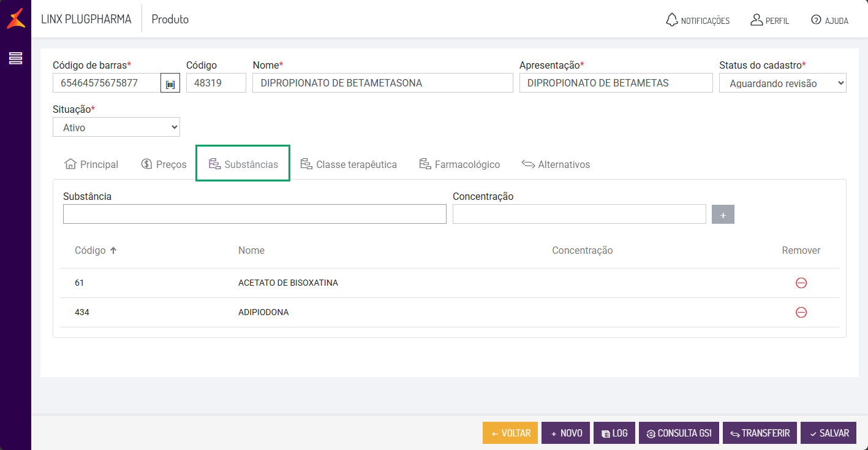Sort by the Código column arrow
This screenshot has width=868, height=450.
(x=113, y=250)
